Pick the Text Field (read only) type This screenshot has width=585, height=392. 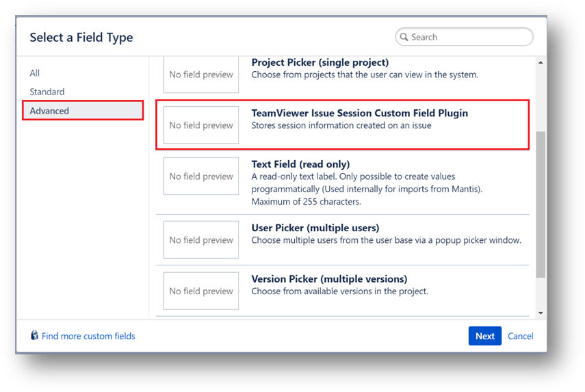pyautogui.click(x=343, y=183)
